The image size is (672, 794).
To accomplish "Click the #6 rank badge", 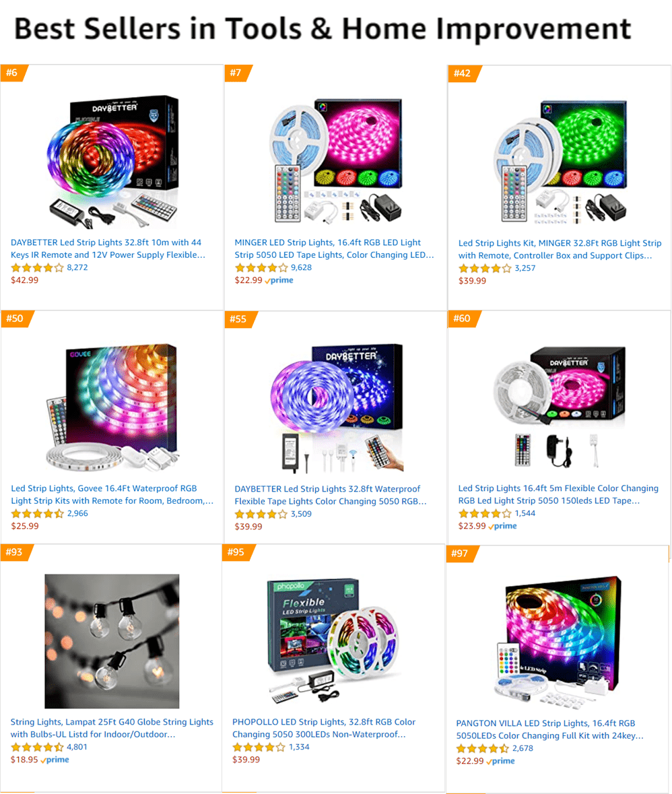I will coord(13,73).
